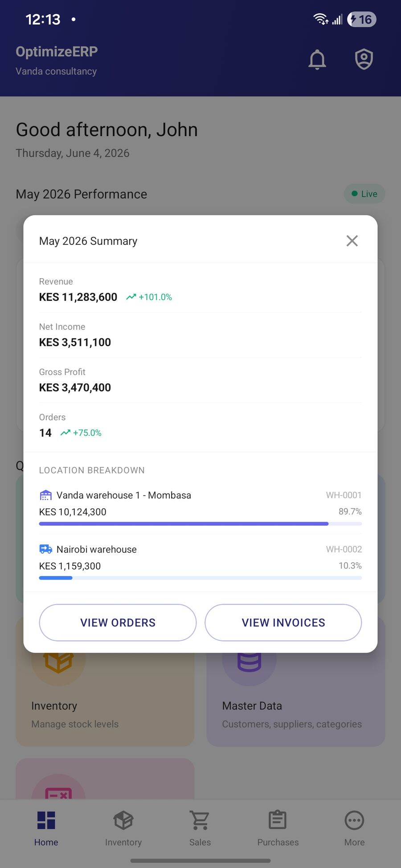The height and width of the screenshot is (868, 401).
Task: Open the Sales cart tab
Action: 200,829
